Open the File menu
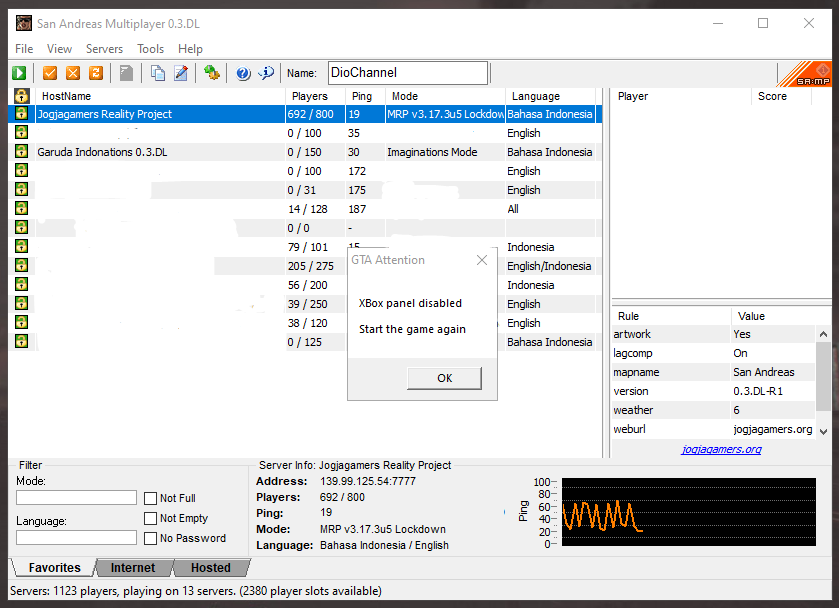The height and width of the screenshot is (608, 839). [24, 49]
